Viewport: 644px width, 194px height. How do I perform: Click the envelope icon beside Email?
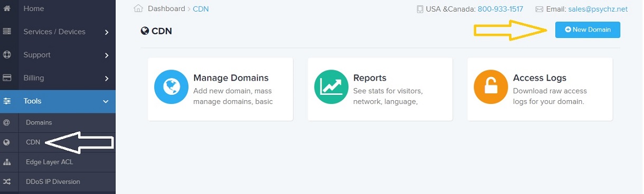point(539,9)
